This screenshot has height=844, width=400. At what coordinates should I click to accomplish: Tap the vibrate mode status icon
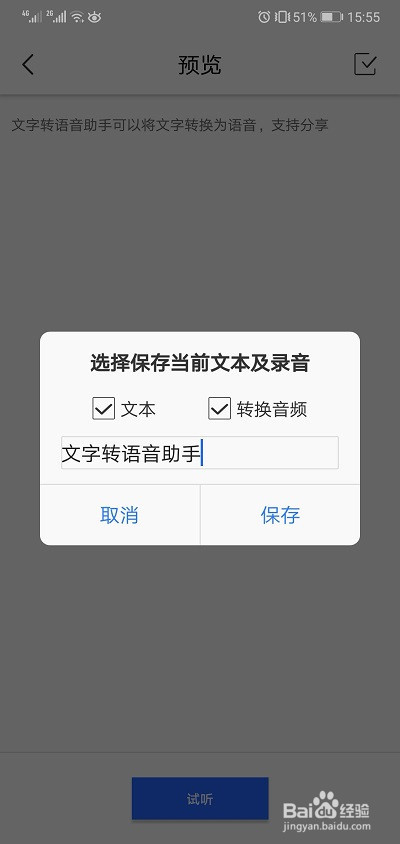tap(282, 17)
